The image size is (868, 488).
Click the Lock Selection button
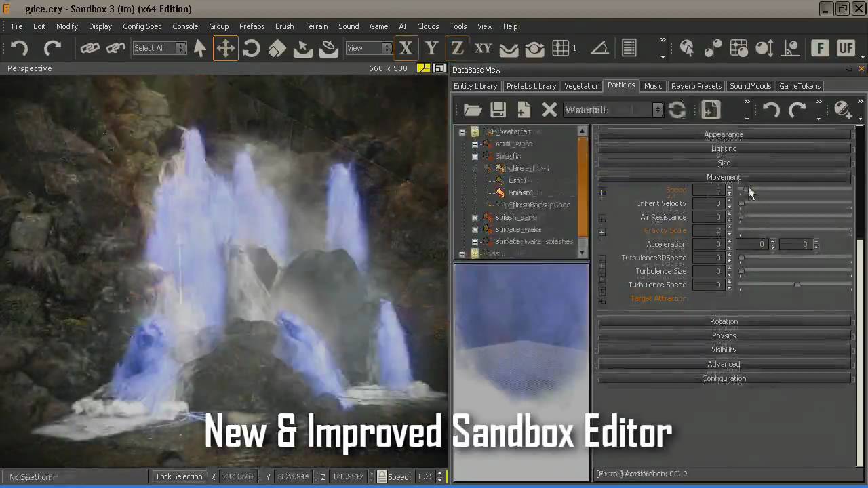(x=179, y=476)
